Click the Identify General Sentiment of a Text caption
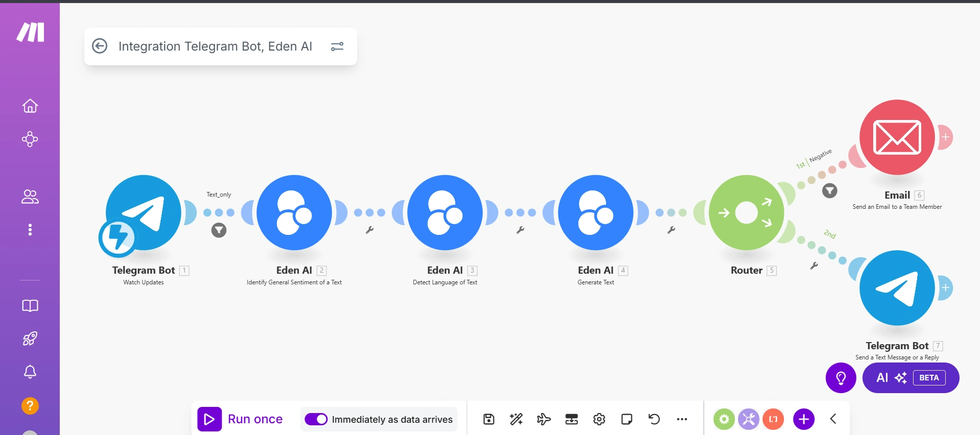 [294, 282]
